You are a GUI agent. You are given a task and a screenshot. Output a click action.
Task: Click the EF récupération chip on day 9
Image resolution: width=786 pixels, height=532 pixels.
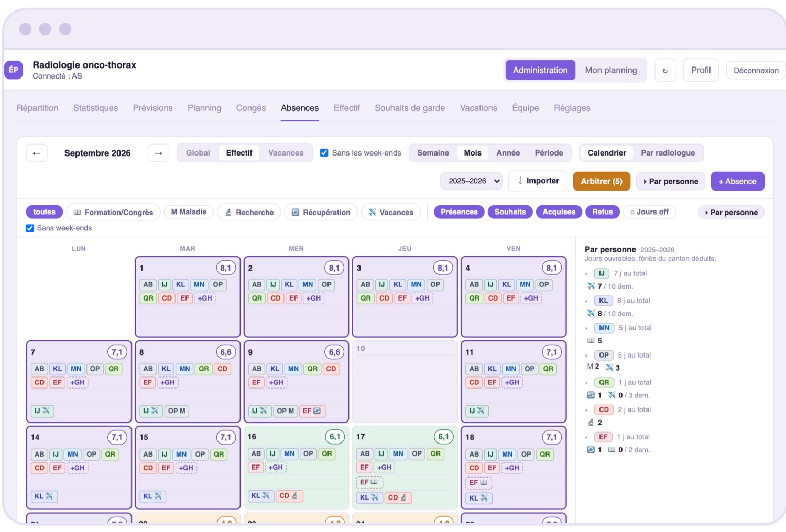point(312,411)
